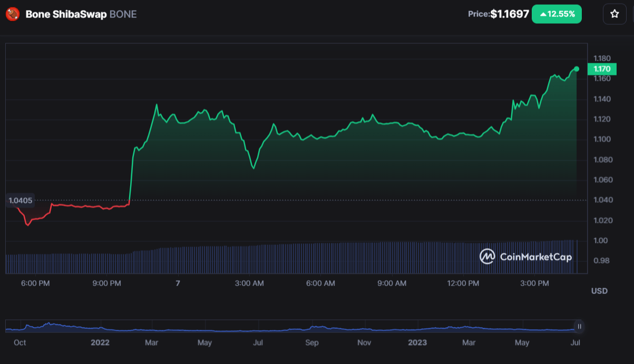Click Oct in the range navigator
The image size is (634, 364).
19,342
